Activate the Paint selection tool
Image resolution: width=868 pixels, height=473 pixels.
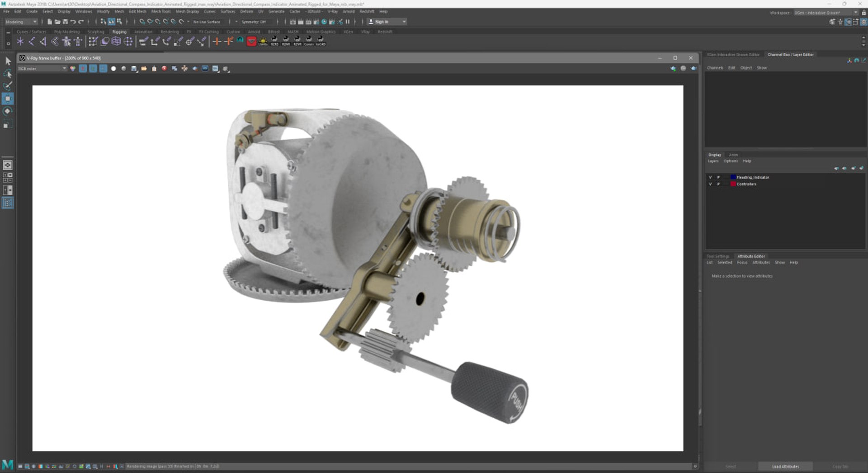8,86
